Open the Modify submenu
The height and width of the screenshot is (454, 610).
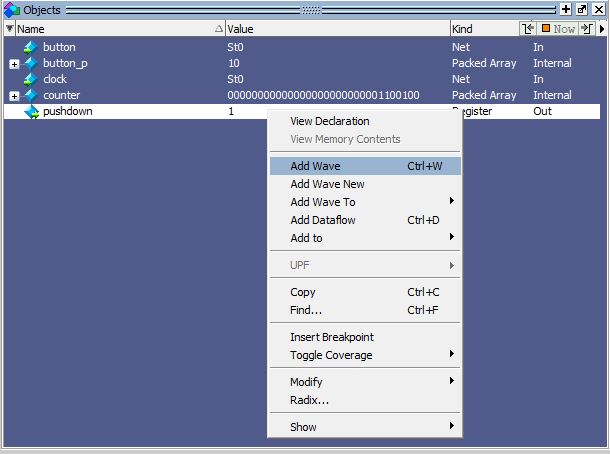click(x=365, y=382)
